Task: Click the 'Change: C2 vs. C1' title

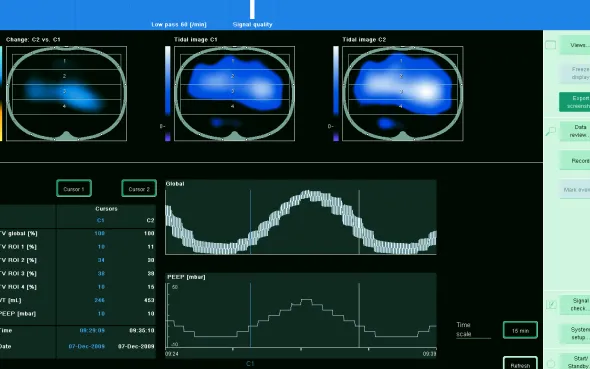Action: coord(33,39)
